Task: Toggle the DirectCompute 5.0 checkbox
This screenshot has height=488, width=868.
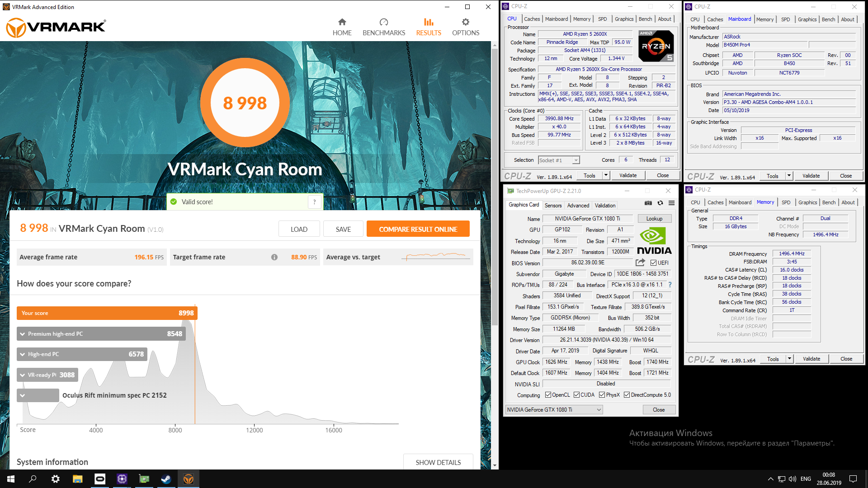Action: pyautogui.click(x=627, y=395)
